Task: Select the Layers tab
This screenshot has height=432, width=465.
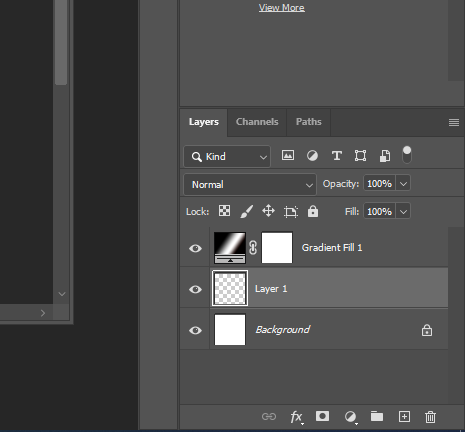Action: click(204, 122)
